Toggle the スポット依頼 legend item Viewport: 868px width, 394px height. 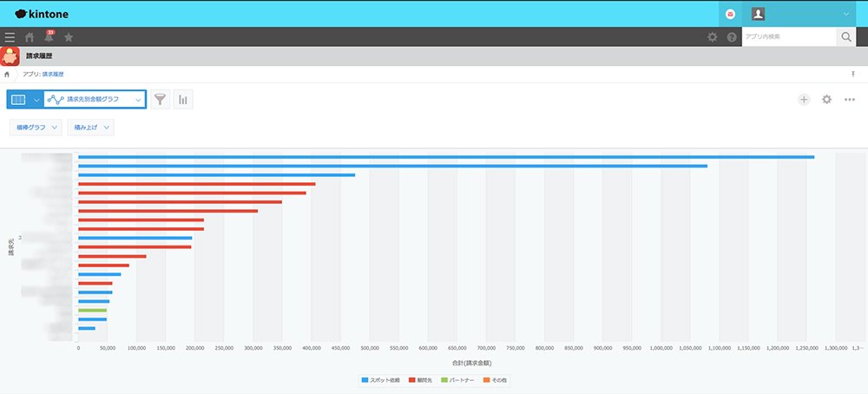click(380, 381)
